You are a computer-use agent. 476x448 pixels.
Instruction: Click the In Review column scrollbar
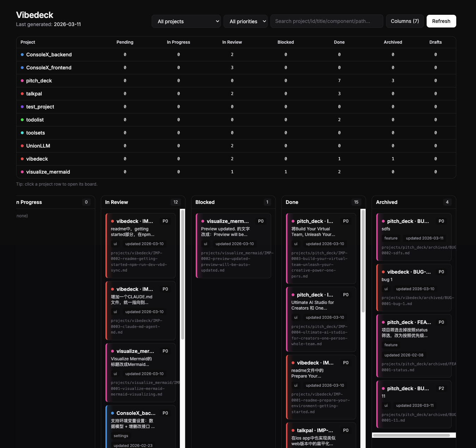click(x=182, y=275)
